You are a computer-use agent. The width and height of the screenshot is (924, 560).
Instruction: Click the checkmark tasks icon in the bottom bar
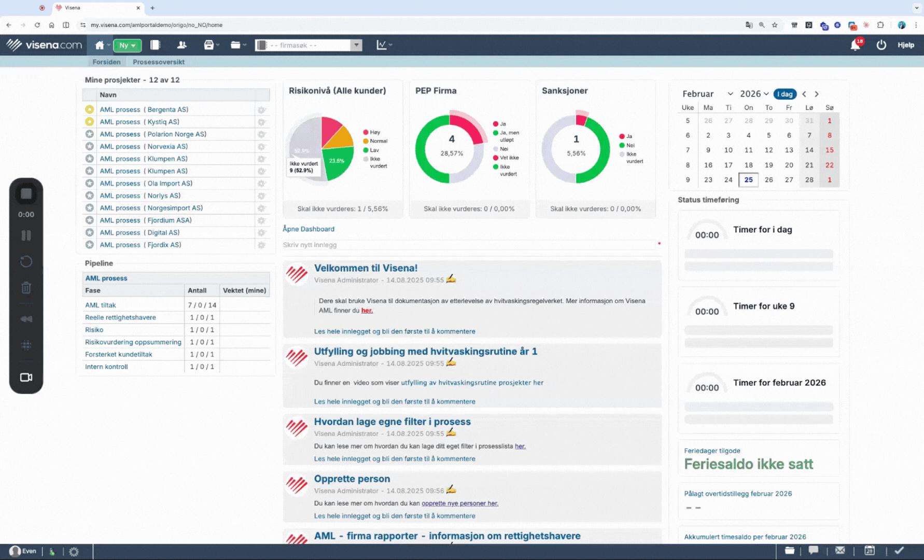click(x=900, y=551)
